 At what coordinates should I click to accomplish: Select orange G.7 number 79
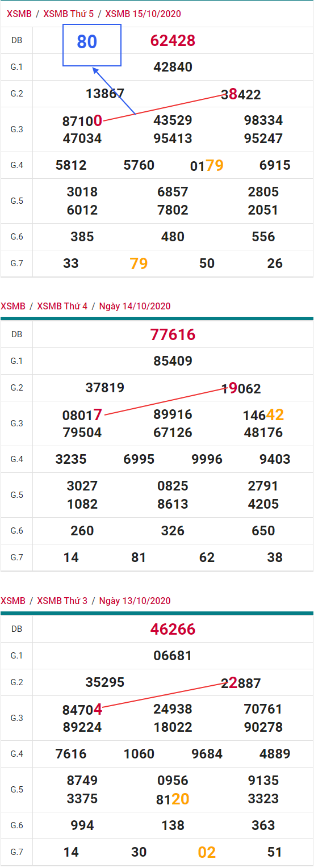point(139,263)
